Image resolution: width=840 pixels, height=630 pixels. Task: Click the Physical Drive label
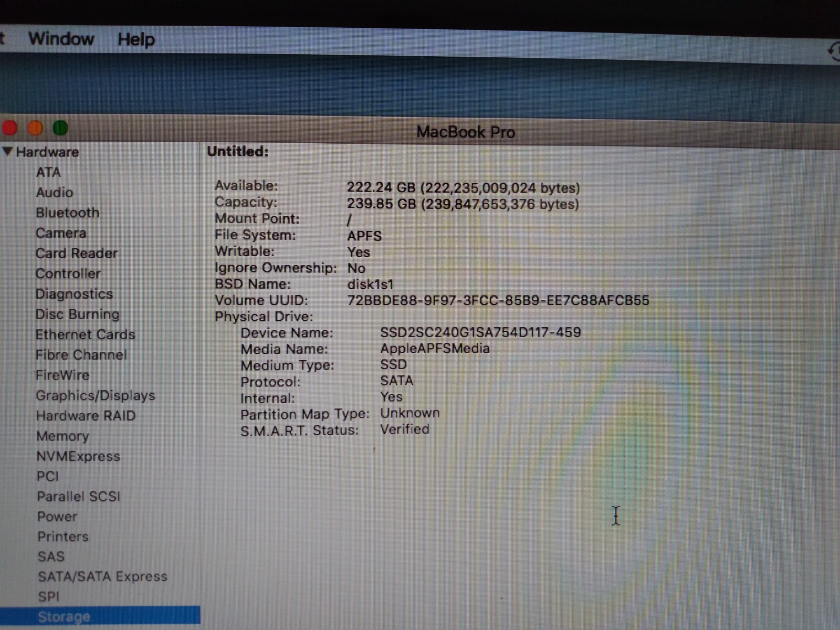point(264,317)
